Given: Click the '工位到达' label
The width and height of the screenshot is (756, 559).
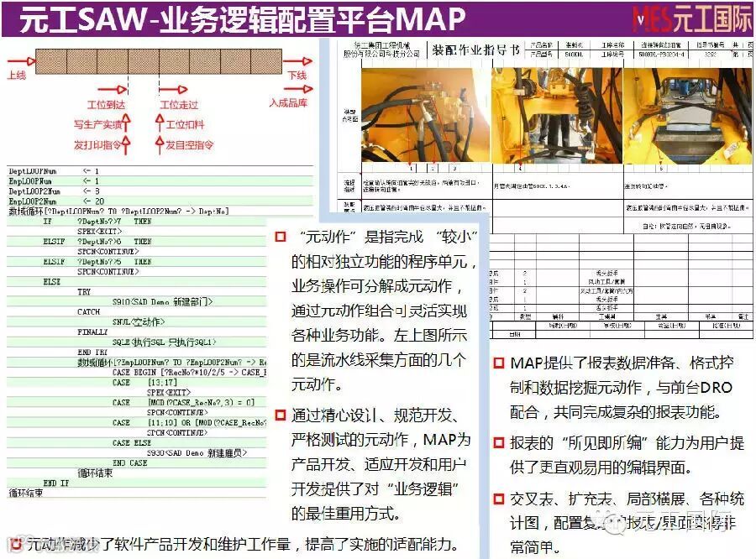Looking at the screenshot, I should point(106,105).
